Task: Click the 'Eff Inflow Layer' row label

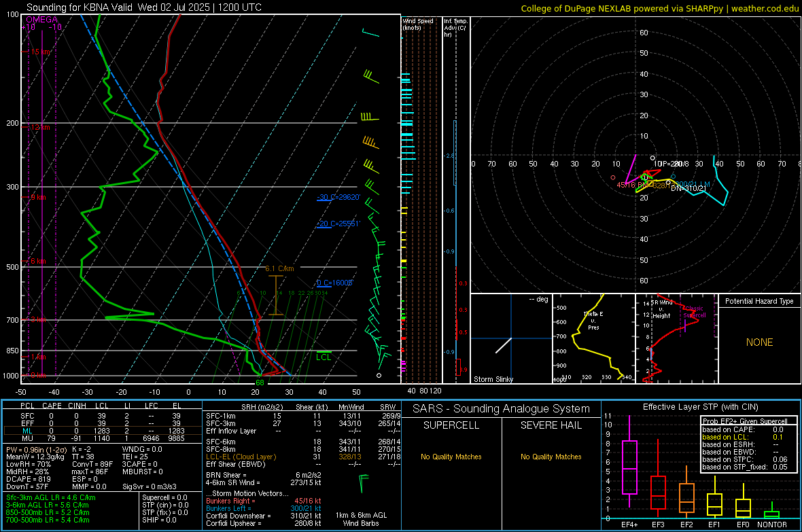Action: (x=231, y=431)
